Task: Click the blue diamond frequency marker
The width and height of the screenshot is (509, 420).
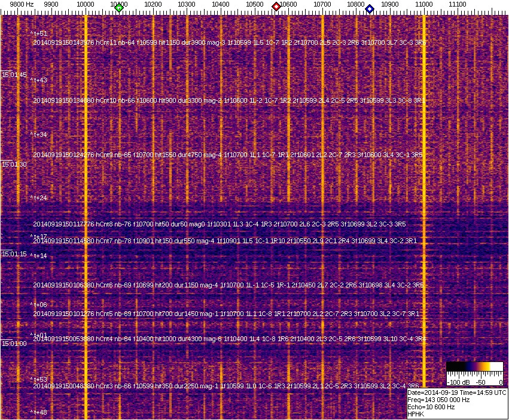Action: 370,9
